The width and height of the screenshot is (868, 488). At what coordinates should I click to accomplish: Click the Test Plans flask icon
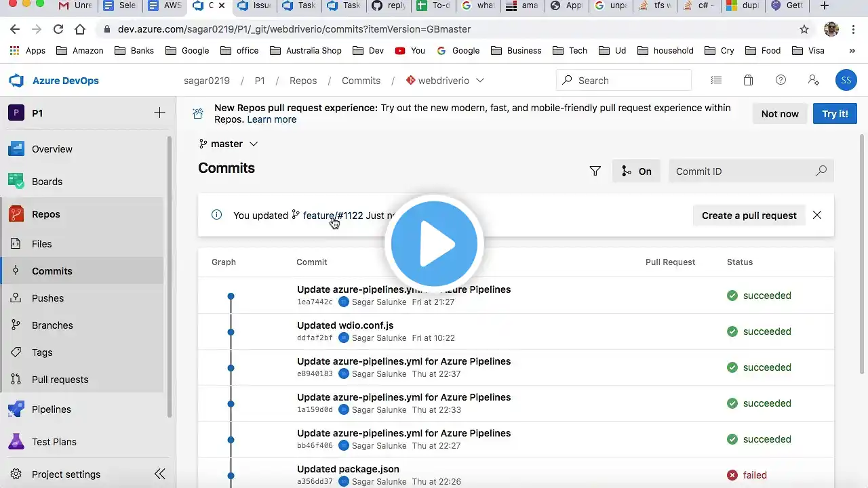point(16,441)
